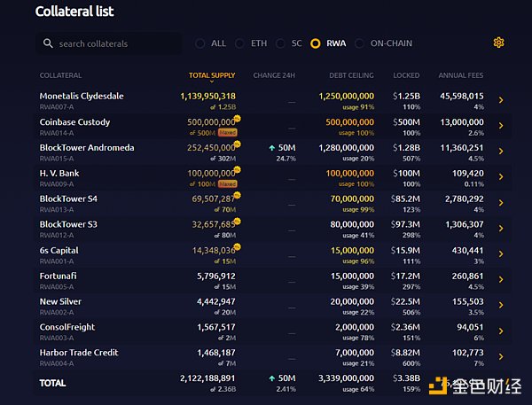Image resolution: width=532 pixels, height=405 pixels.
Task: Click the Maxed badge under H. V. Bank
Action: (228, 183)
